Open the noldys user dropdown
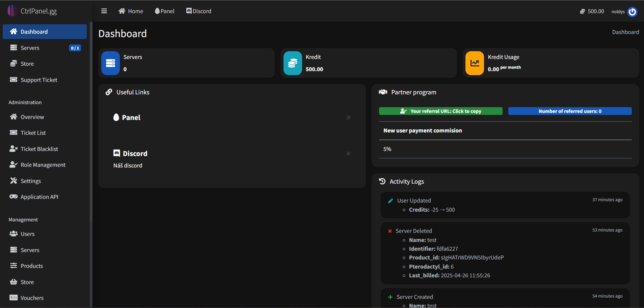Viewport: 644px width, 308px height. pyautogui.click(x=618, y=12)
